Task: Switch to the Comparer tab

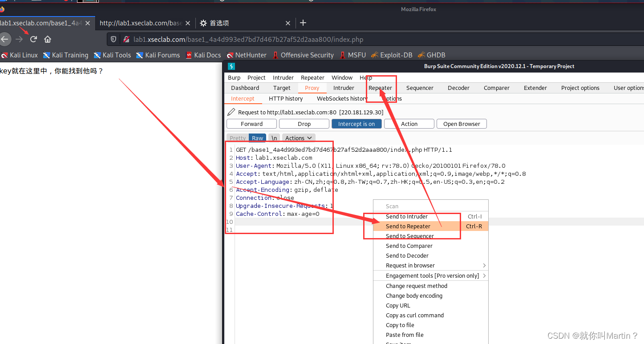Action: click(497, 88)
